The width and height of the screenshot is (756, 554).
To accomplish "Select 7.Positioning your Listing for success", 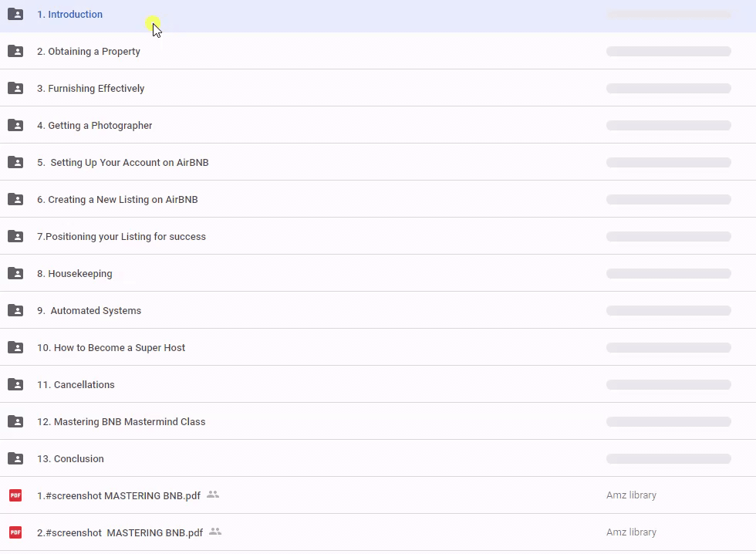I will point(121,236).
